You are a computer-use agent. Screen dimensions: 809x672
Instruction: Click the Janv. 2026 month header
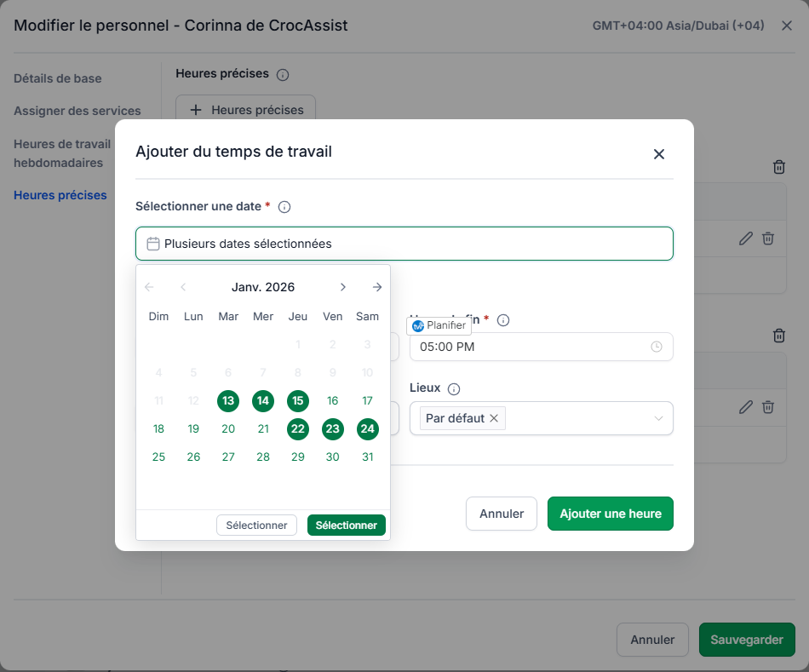[263, 287]
